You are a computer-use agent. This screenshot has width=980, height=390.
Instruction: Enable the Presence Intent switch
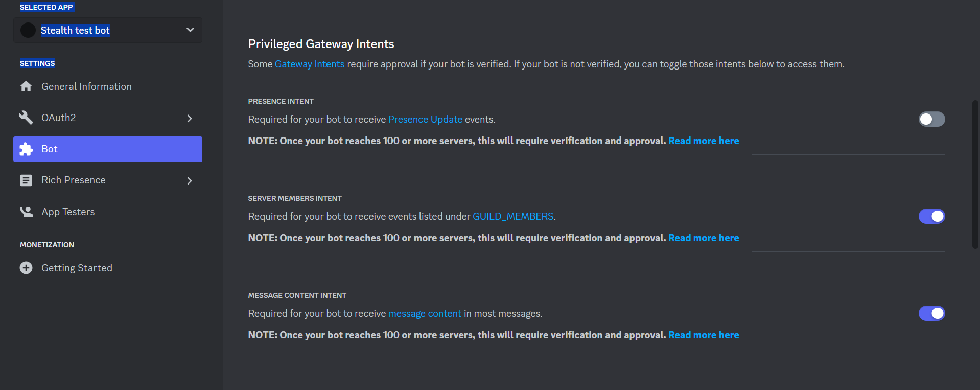931,119
